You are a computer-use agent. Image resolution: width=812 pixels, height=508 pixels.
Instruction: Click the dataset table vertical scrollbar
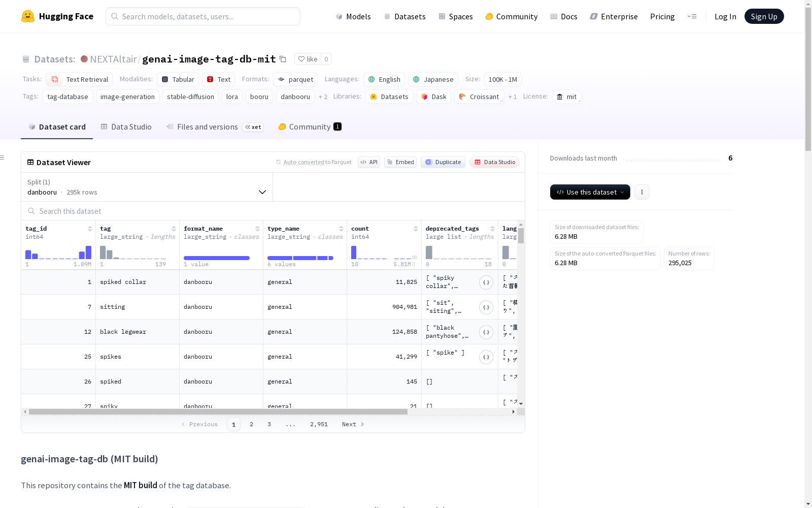[x=521, y=236]
